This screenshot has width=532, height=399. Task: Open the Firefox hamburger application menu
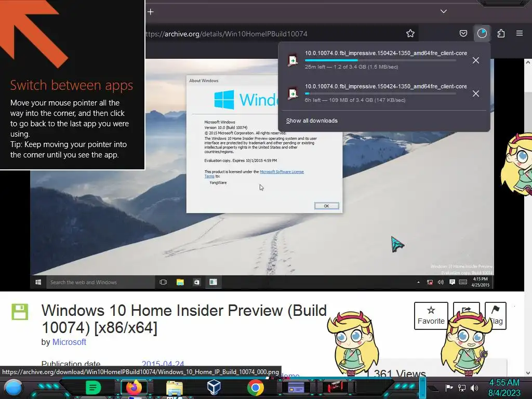[519, 33]
